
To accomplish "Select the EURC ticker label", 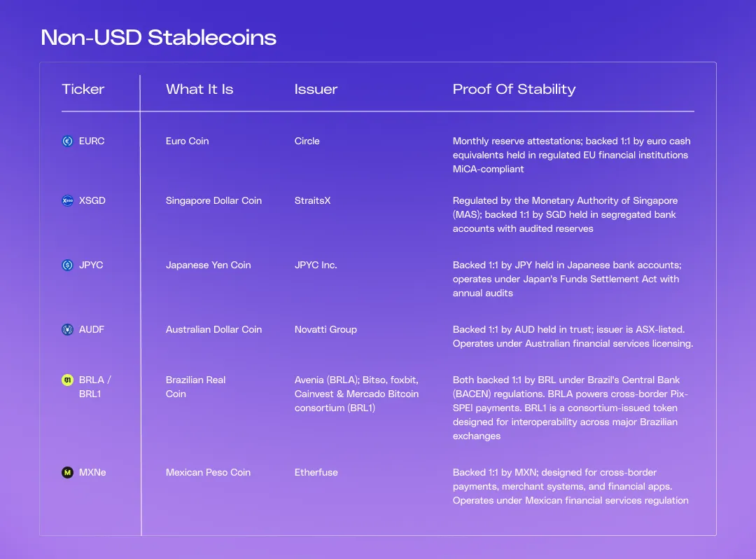I will [92, 141].
